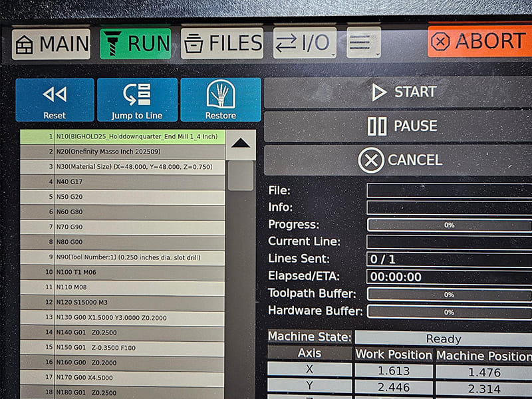Select line N40 G17
532x399 pixels.
coord(122,182)
